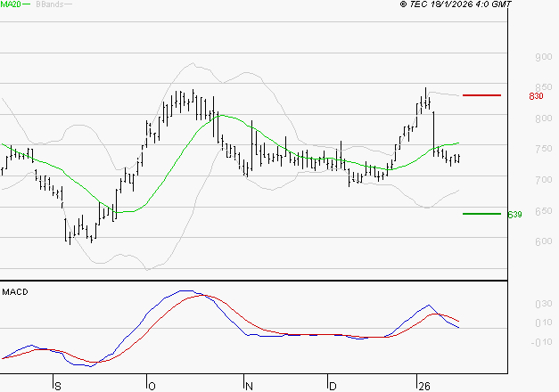Click the 800 price axis label
Screen dimensions: 559x392
(x=544, y=118)
